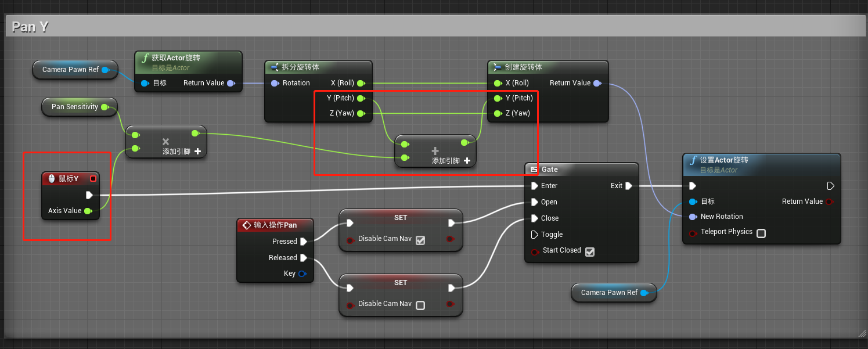Click the Gate node's Close pin
The width and height of the screenshot is (868, 349).
[535, 218]
